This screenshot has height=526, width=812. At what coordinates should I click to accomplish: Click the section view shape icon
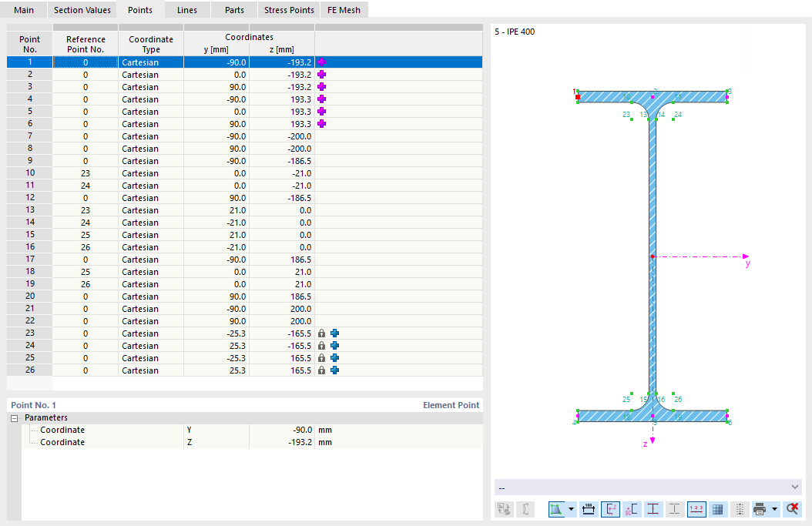[x=557, y=509]
